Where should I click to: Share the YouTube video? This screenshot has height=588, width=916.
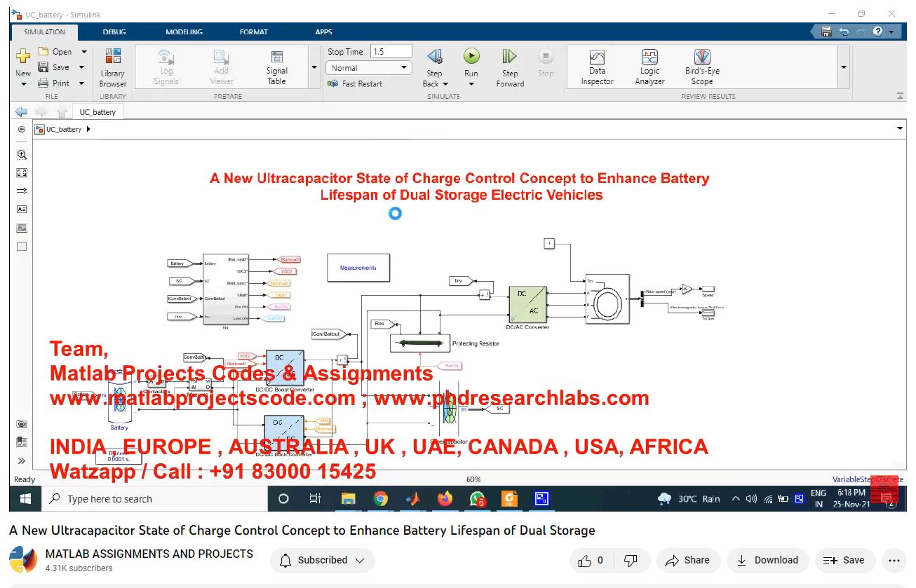(688, 561)
